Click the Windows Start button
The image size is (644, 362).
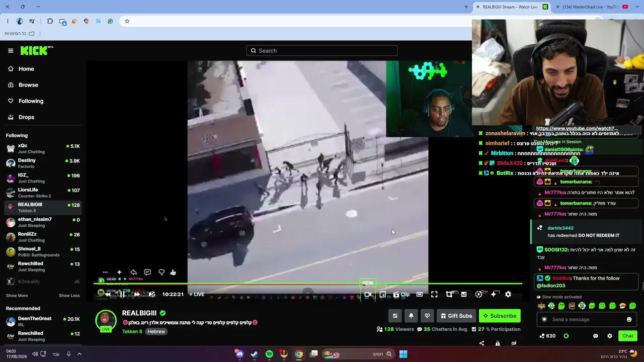tap(403, 354)
